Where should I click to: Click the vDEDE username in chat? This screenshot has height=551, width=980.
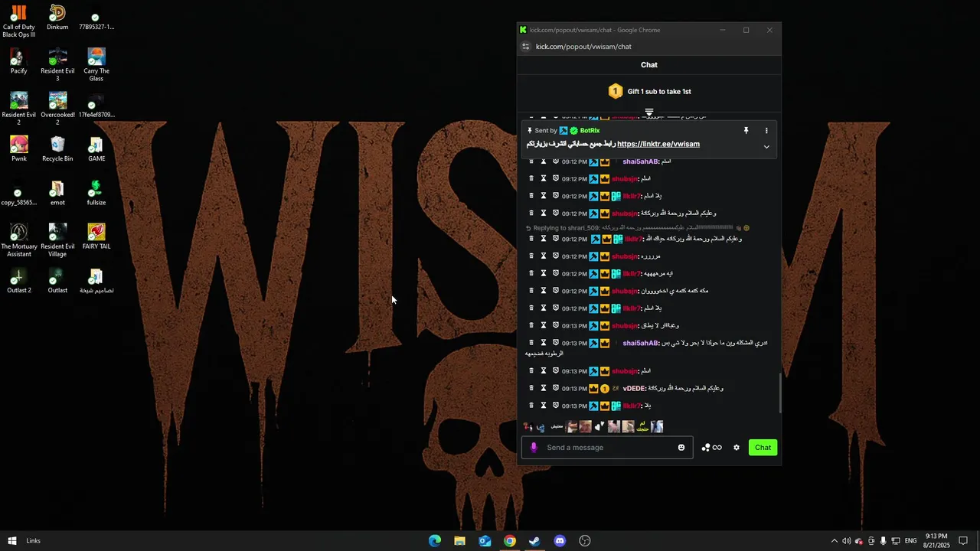coord(633,389)
